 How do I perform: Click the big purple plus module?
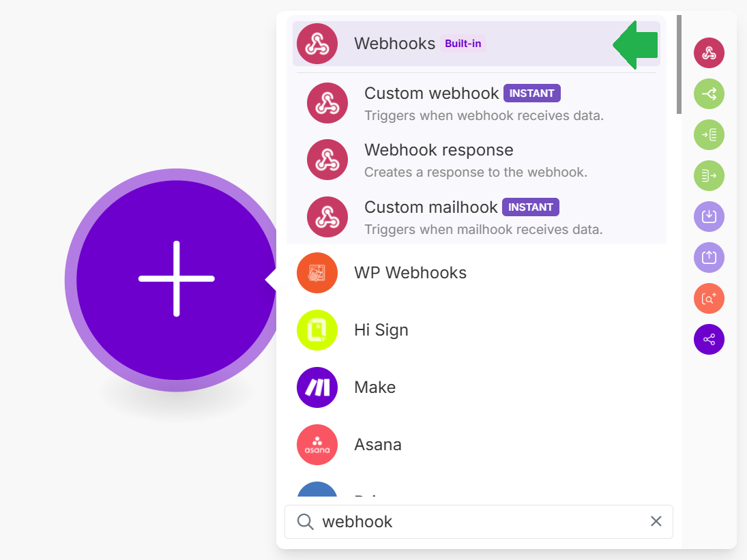176,280
